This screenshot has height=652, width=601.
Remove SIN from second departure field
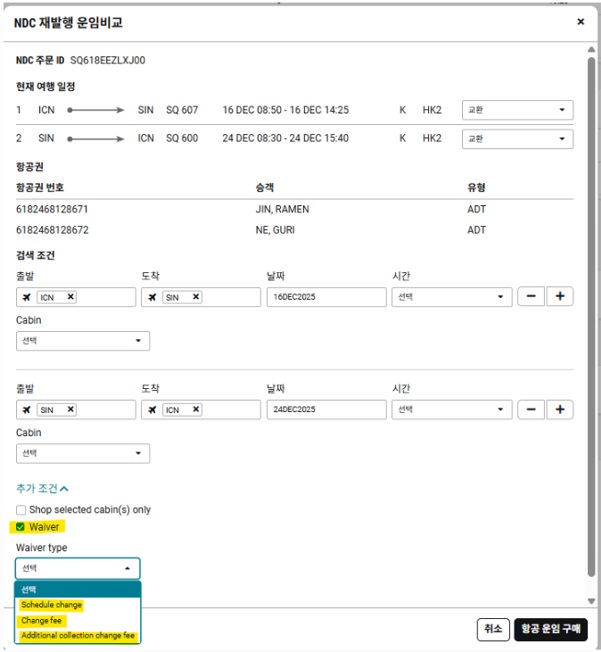coord(71,410)
